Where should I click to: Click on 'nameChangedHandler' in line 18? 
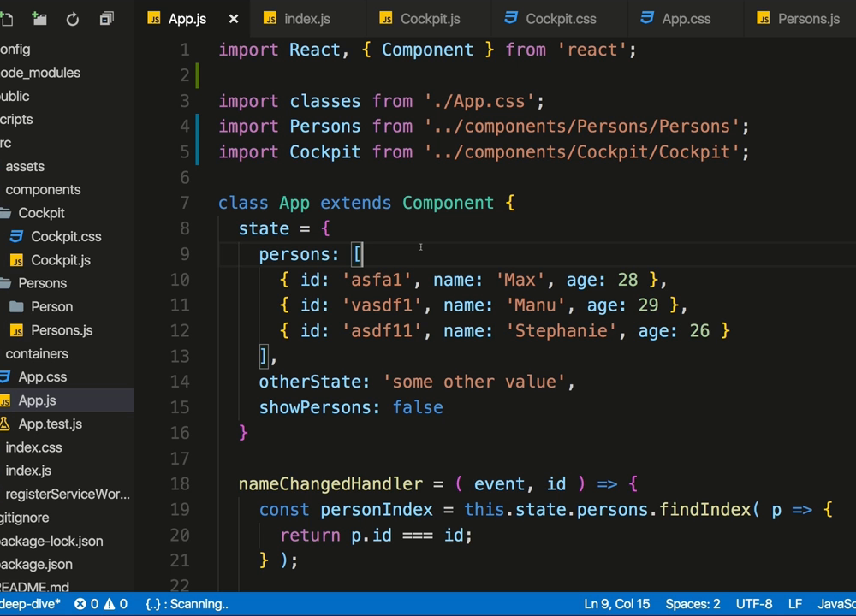pyautogui.click(x=330, y=484)
